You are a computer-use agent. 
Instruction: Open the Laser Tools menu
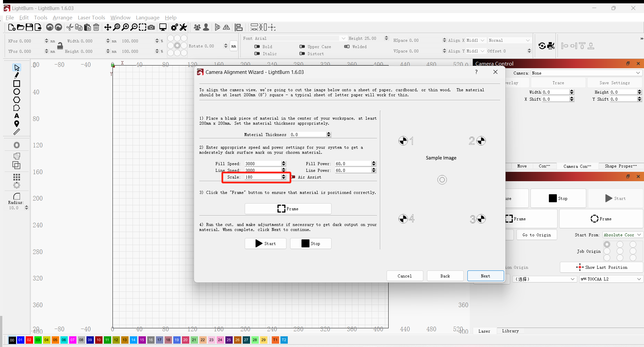click(x=91, y=18)
